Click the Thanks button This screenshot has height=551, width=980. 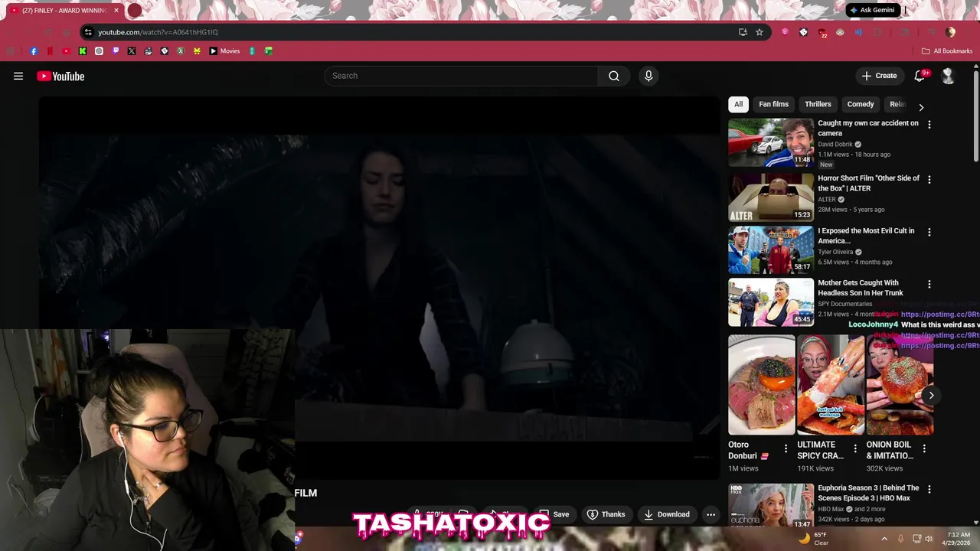tap(606, 514)
